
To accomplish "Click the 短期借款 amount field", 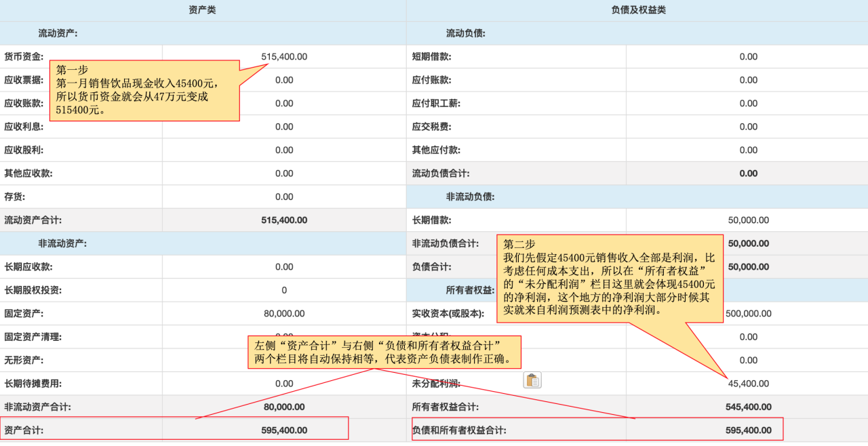I will pyautogui.click(x=748, y=57).
